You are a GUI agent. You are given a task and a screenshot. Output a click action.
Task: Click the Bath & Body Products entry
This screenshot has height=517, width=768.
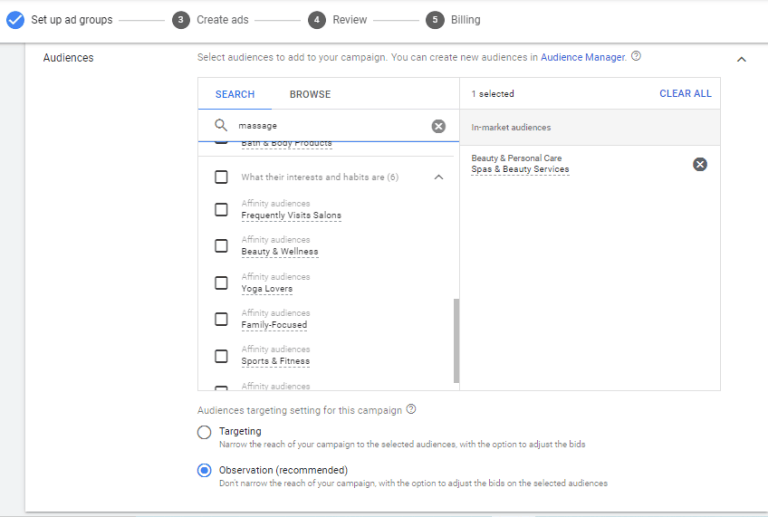click(x=287, y=143)
